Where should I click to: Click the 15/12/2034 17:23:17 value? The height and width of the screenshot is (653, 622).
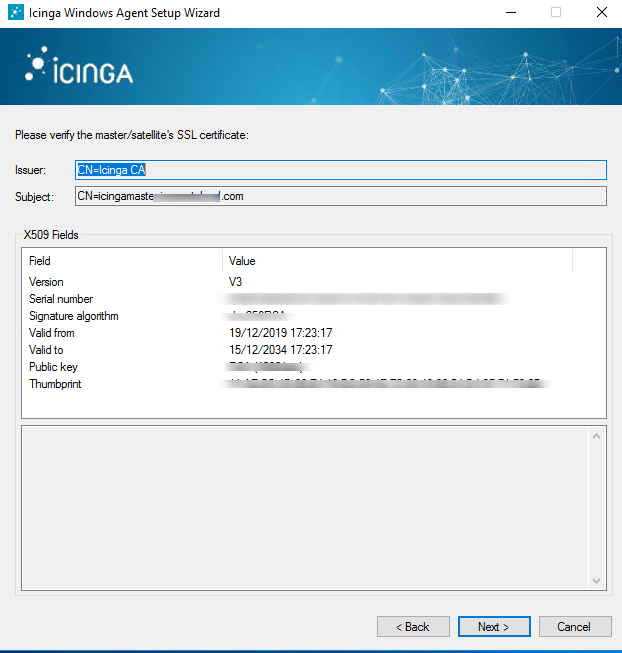[281, 350]
